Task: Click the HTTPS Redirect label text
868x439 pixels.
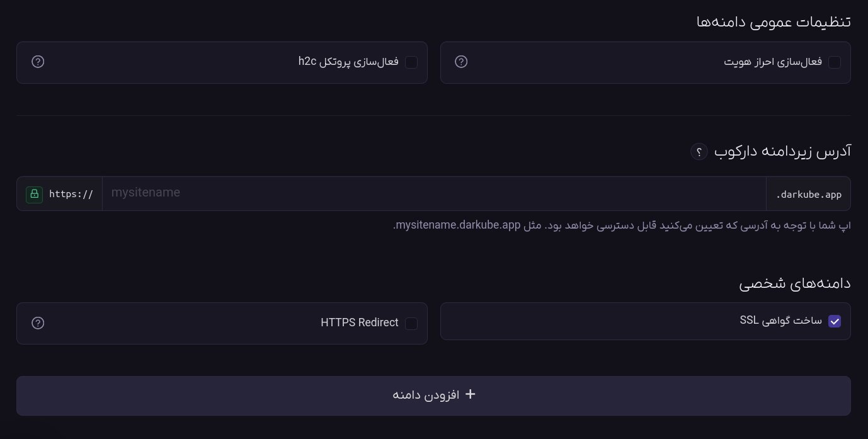Action: coord(360,323)
